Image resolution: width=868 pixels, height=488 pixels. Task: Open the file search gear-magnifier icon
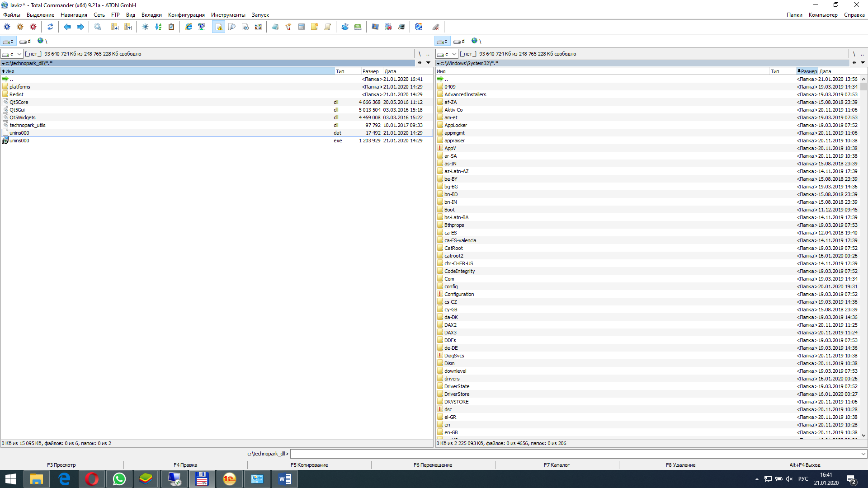click(x=98, y=27)
